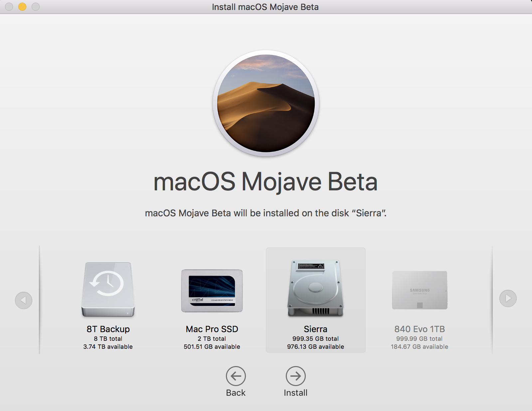Click the Install arrow circle icon
The height and width of the screenshot is (411, 532).
pos(296,376)
